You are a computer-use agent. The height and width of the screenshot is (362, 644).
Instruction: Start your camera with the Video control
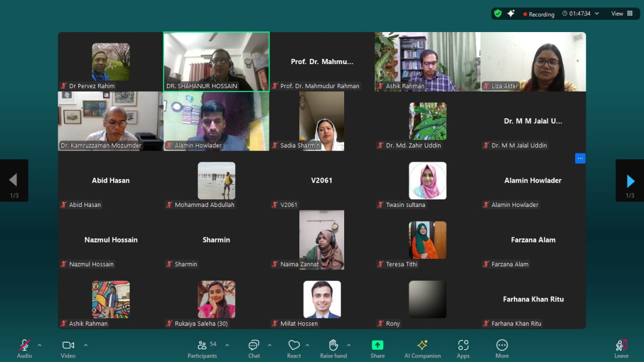[x=68, y=348]
